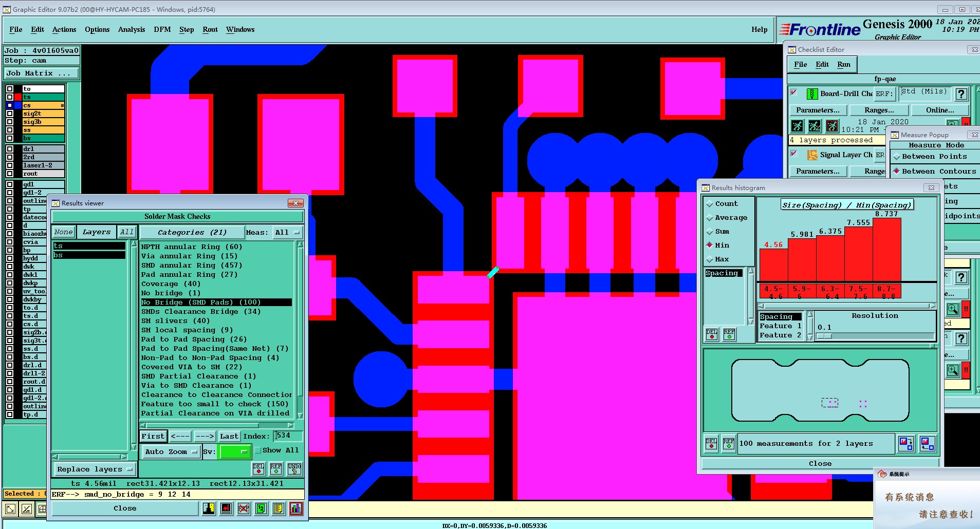Click histogram icon with up-left arrow
This screenshot has width=980, height=529.
click(928, 443)
